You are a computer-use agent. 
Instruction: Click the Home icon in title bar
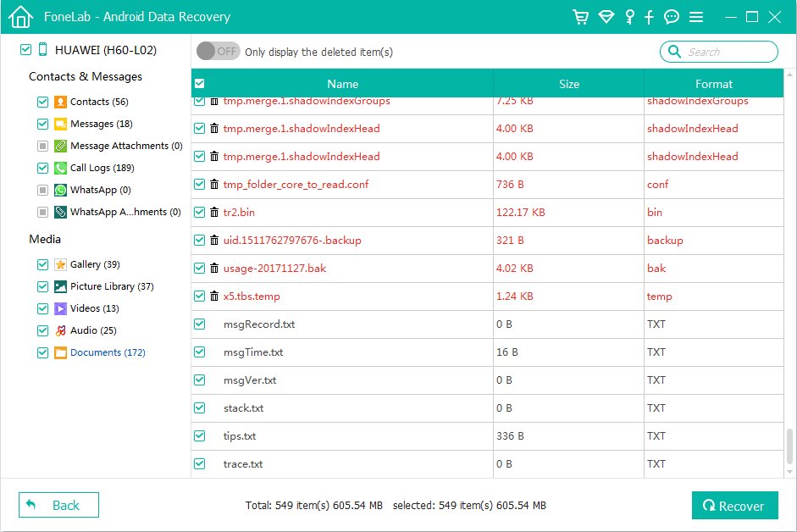(x=20, y=17)
